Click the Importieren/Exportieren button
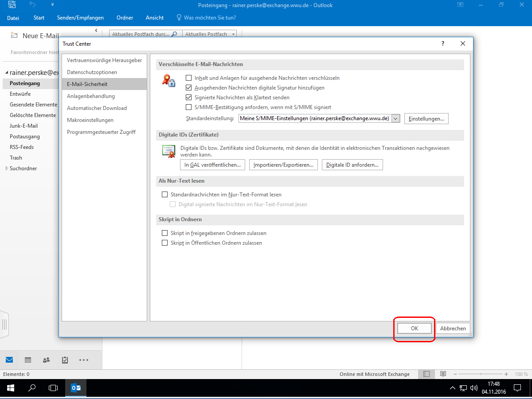The width and height of the screenshot is (532, 399). (283, 165)
